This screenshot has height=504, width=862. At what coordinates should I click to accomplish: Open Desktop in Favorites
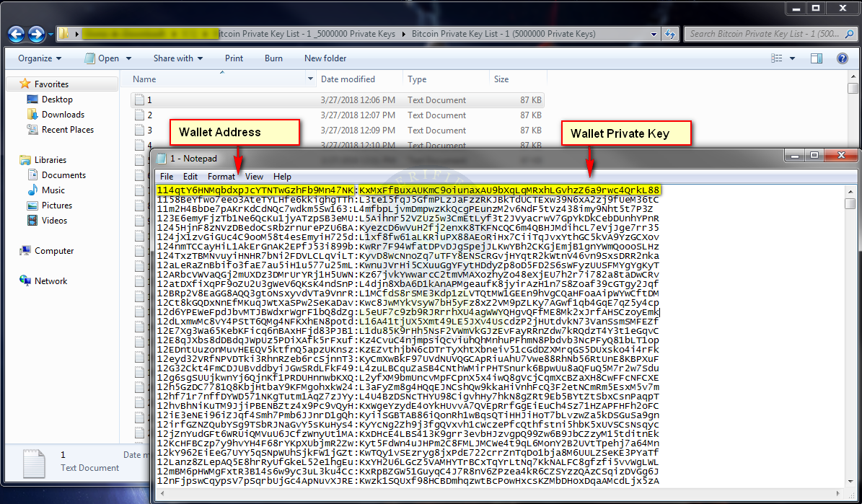[57, 100]
